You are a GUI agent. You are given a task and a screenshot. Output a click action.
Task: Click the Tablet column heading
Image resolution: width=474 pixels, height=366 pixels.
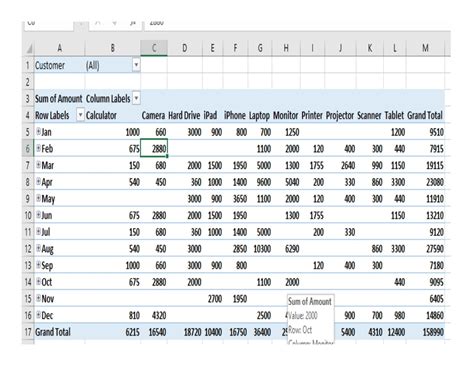[394, 115]
